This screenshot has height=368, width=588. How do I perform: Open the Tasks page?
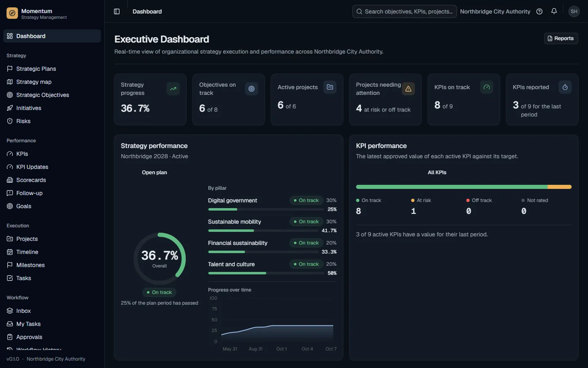click(52, 278)
